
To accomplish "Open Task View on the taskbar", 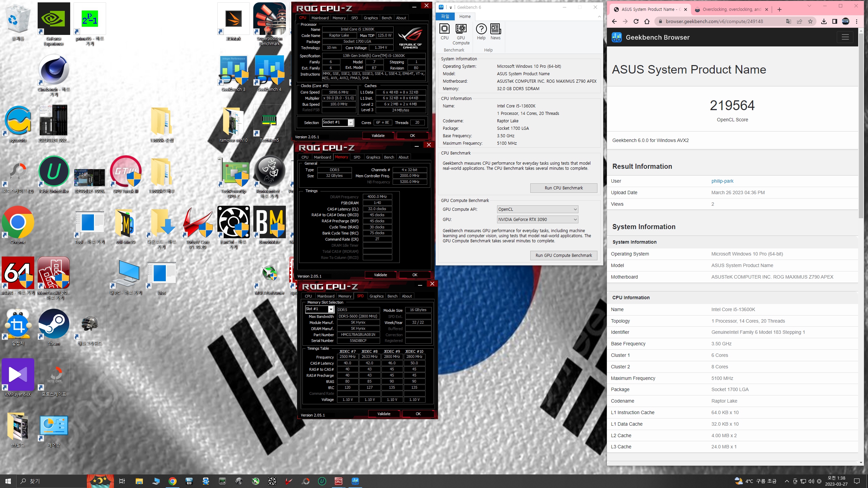I will click(122, 481).
